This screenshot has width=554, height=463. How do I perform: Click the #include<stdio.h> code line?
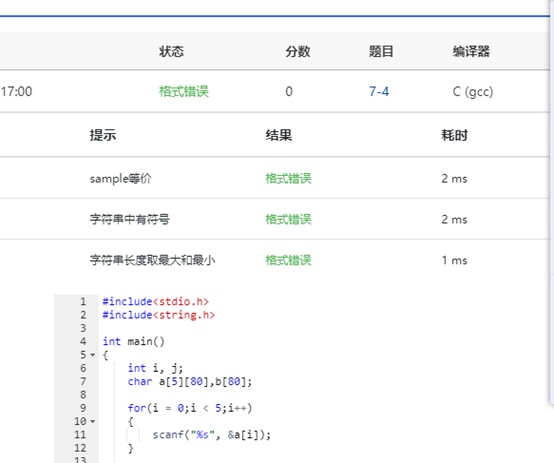[x=155, y=301]
